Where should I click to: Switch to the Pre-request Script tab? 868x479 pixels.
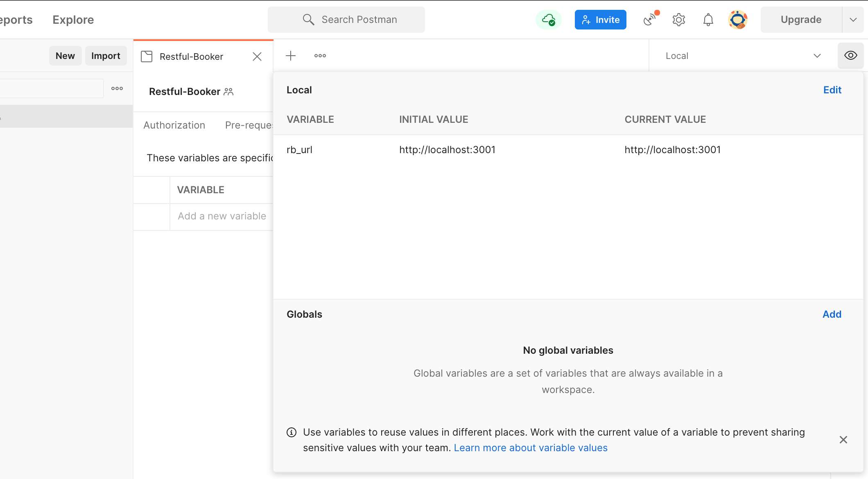pyautogui.click(x=249, y=125)
